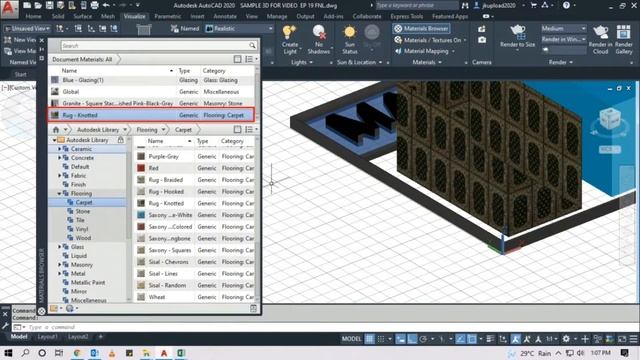Image resolution: width=640 pixels, height=360 pixels.
Task: Toggle No Shadows setting
Action: (319, 39)
